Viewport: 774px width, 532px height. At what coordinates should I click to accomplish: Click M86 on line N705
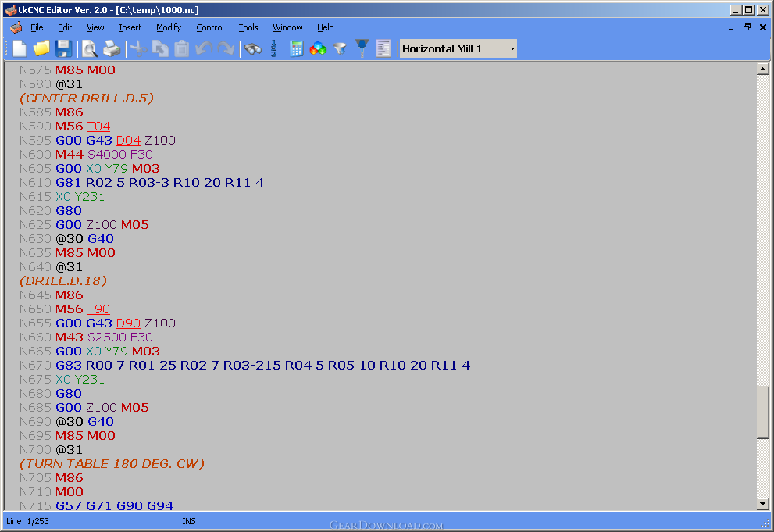tap(70, 478)
